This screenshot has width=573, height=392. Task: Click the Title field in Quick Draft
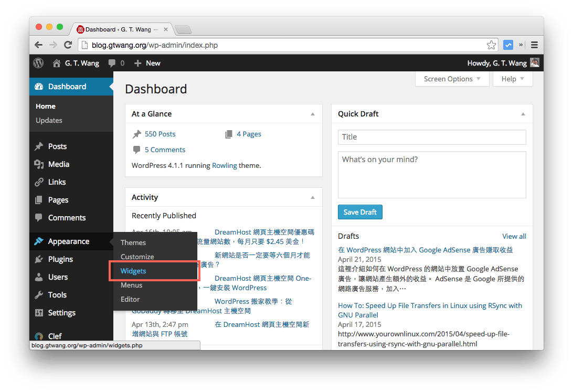[431, 137]
